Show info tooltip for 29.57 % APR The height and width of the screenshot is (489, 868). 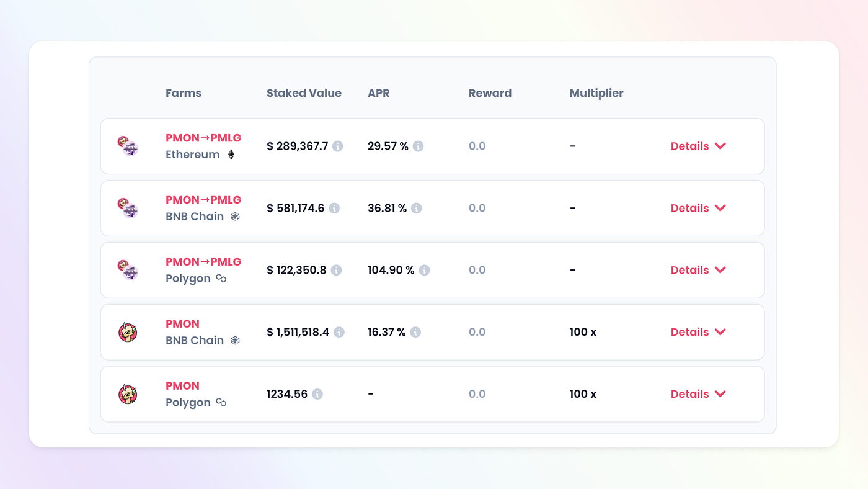coord(418,146)
